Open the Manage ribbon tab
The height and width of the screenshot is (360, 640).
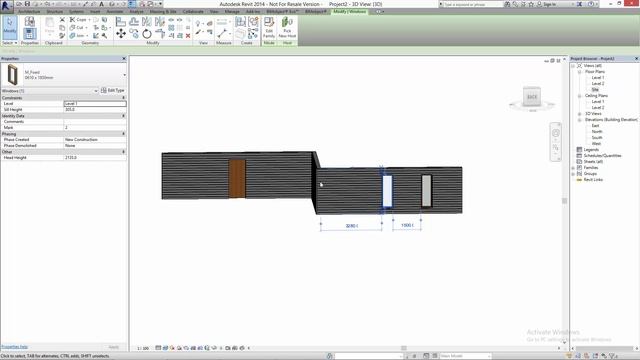click(232, 12)
